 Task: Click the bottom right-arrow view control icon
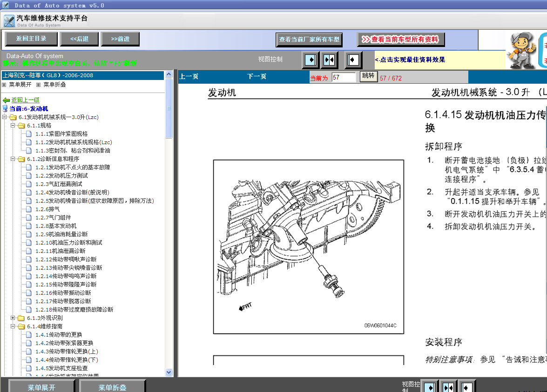click(x=429, y=387)
